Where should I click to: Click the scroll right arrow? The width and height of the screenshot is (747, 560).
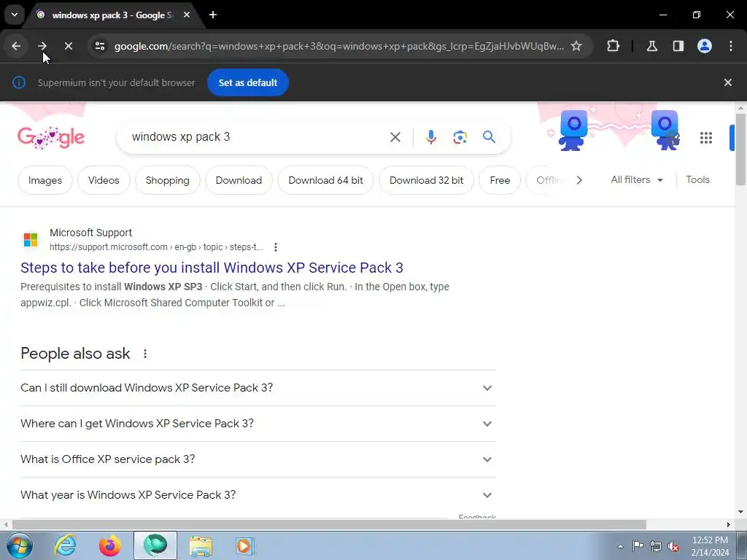pos(729,525)
